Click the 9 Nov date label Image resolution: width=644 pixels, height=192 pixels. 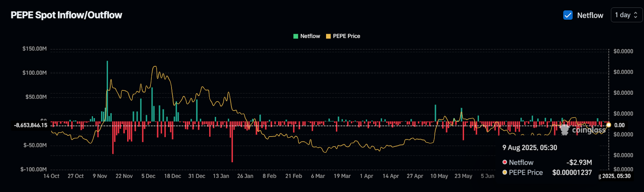100,176
